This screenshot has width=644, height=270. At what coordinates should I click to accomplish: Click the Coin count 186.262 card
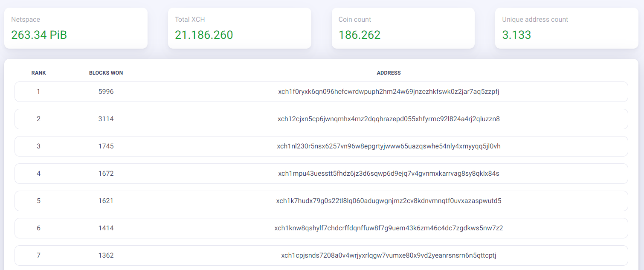point(403,28)
